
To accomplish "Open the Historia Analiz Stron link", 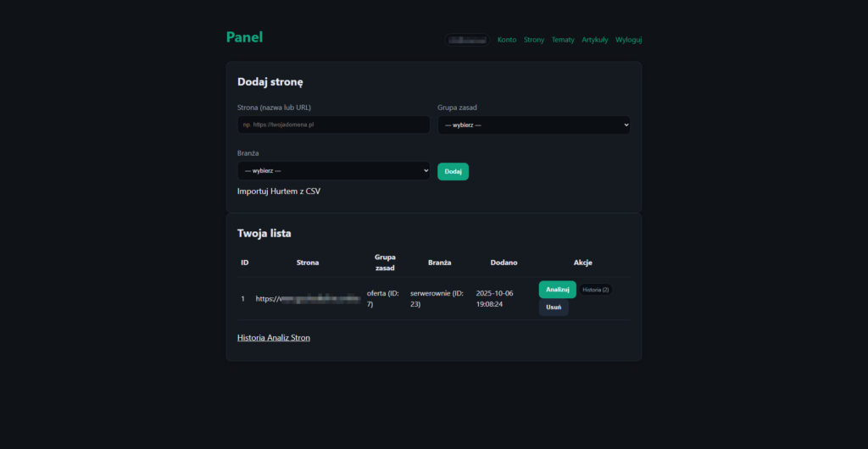I will pyautogui.click(x=273, y=338).
